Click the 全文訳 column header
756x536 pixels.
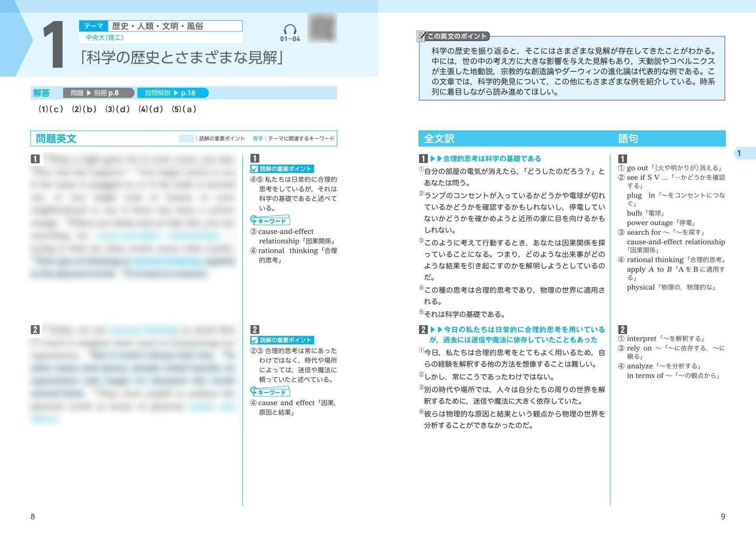[x=439, y=139]
